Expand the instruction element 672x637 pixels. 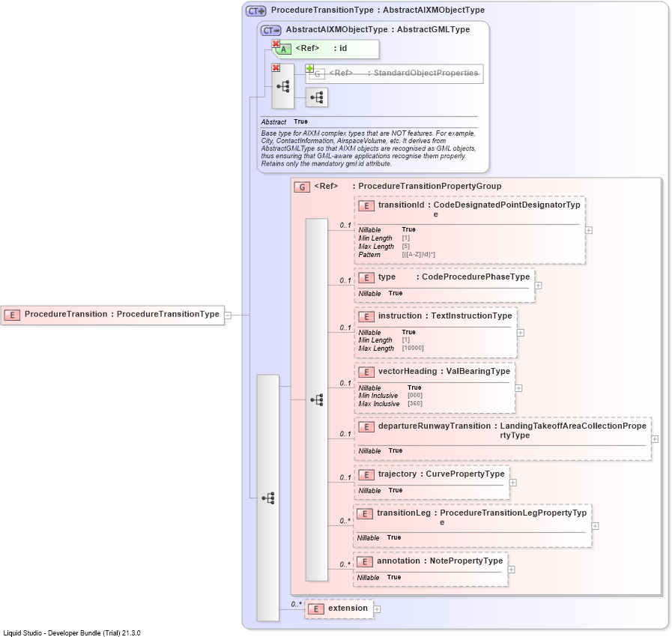pyautogui.click(x=521, y=333)
